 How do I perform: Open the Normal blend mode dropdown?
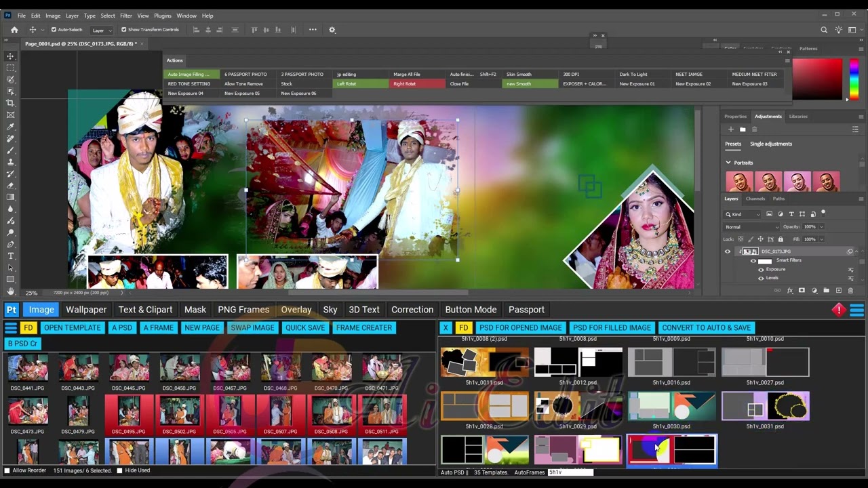tap(751, 227)
